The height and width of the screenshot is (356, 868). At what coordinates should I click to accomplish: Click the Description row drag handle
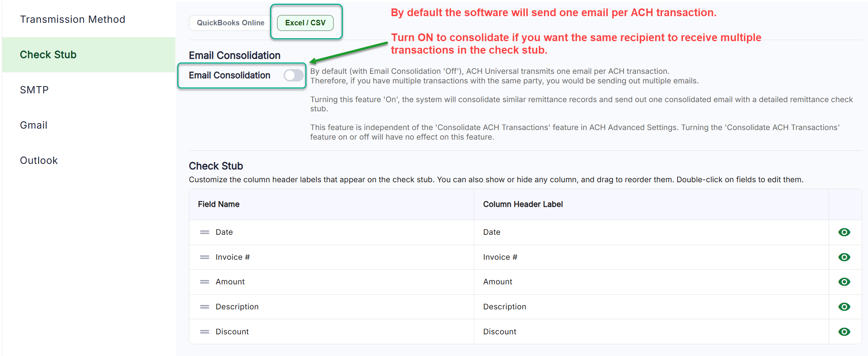(x=204, y=307)
